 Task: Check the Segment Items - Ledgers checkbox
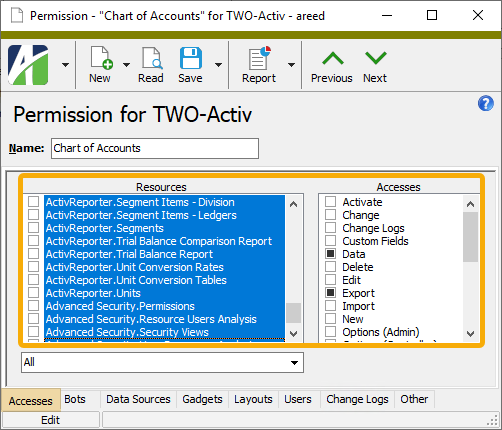click(x=33, y=215)
